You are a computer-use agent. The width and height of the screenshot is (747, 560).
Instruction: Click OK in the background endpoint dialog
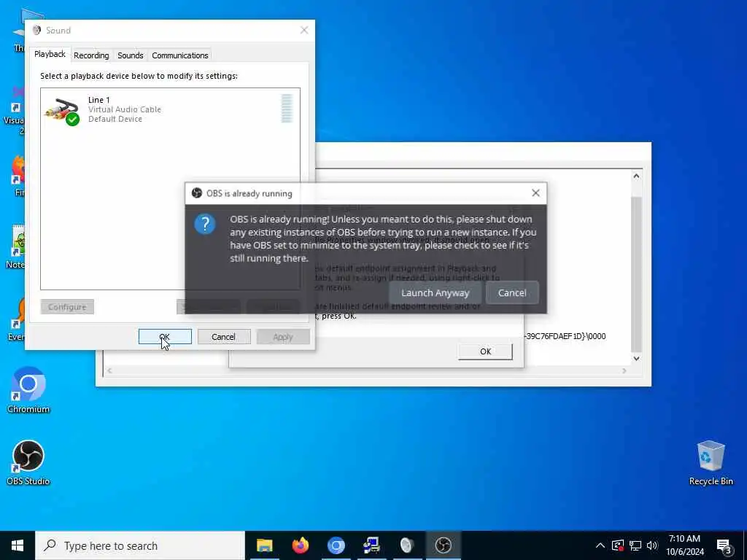click(x=485, y=351)
